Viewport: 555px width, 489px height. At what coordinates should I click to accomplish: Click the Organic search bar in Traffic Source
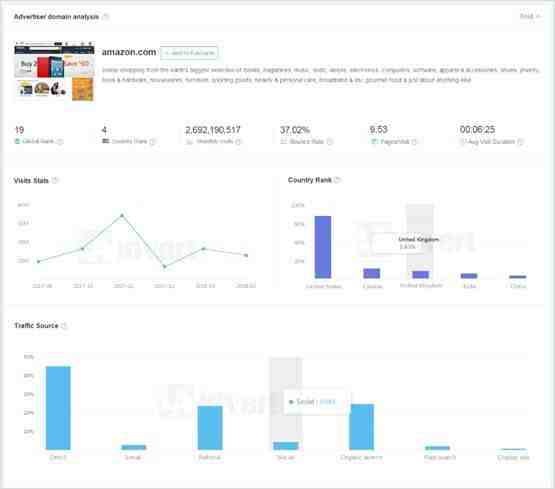point(361,427)
